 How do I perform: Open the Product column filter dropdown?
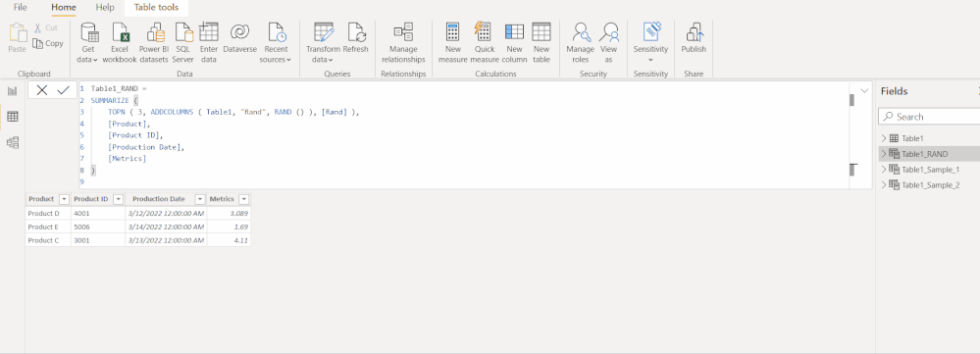[64, 199]
